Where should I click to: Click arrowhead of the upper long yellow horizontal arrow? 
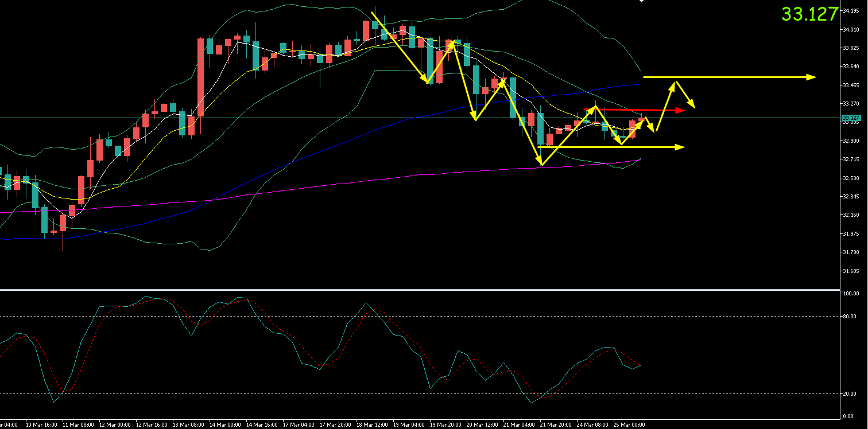point(812,77)
